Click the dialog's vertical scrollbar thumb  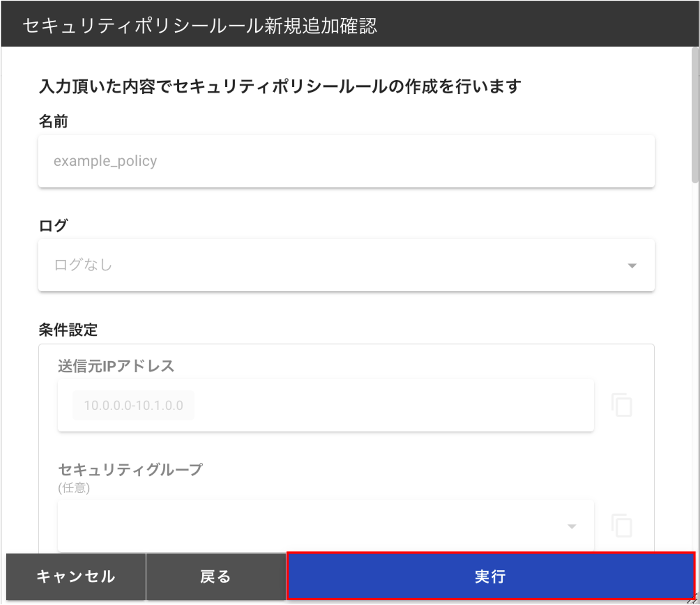695,115
